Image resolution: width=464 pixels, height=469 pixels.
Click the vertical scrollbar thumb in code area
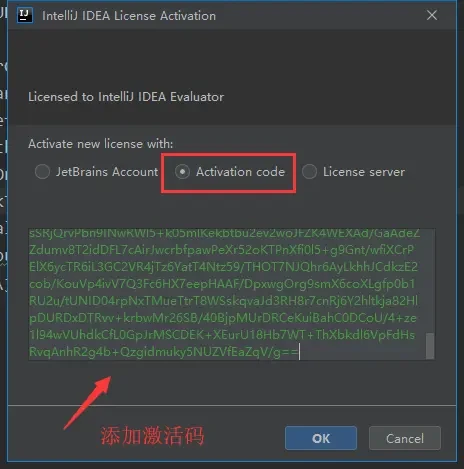[x=430, y=346]
